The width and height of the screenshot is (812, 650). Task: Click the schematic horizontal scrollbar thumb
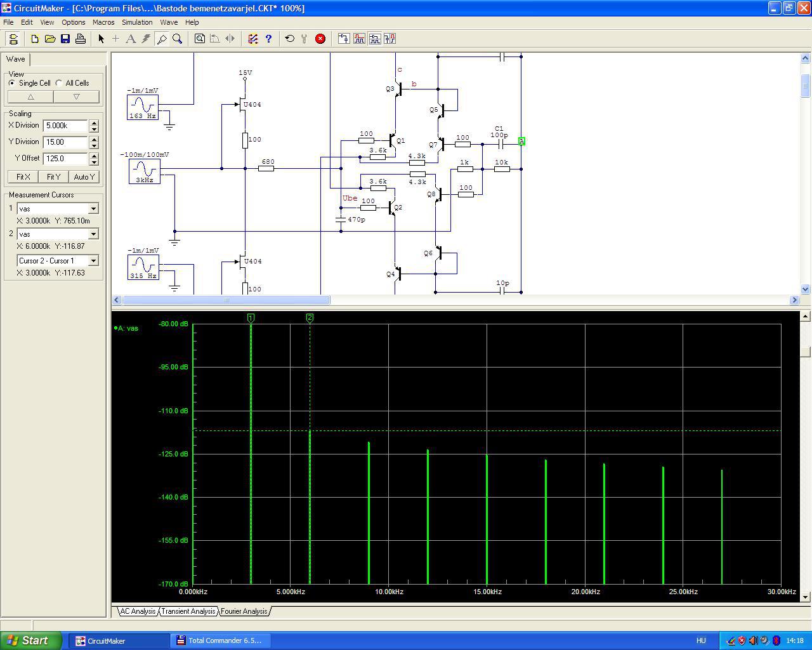point(225,300)
